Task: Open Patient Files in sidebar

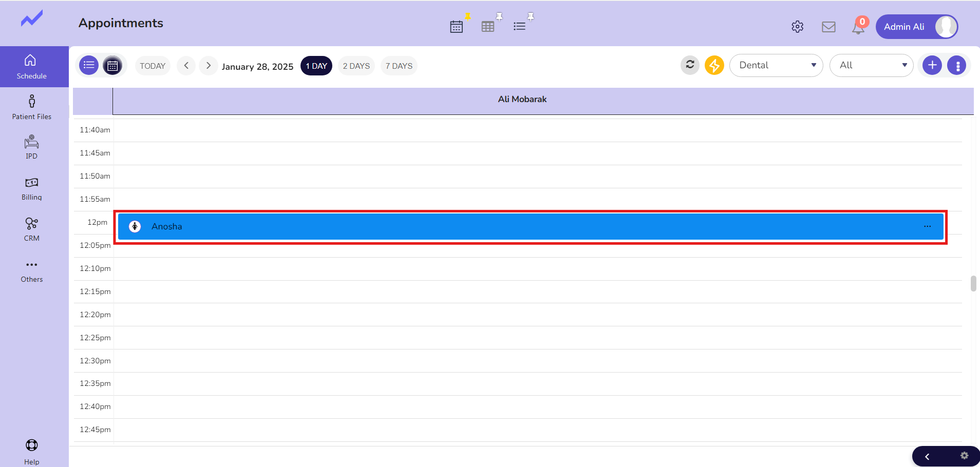Action: pos(32,107)
